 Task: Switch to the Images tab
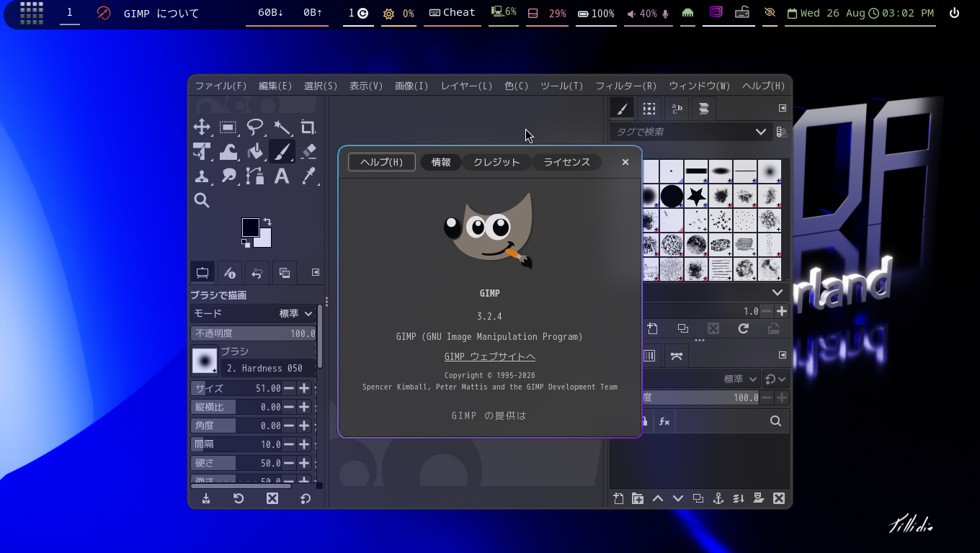click(284, 273)
